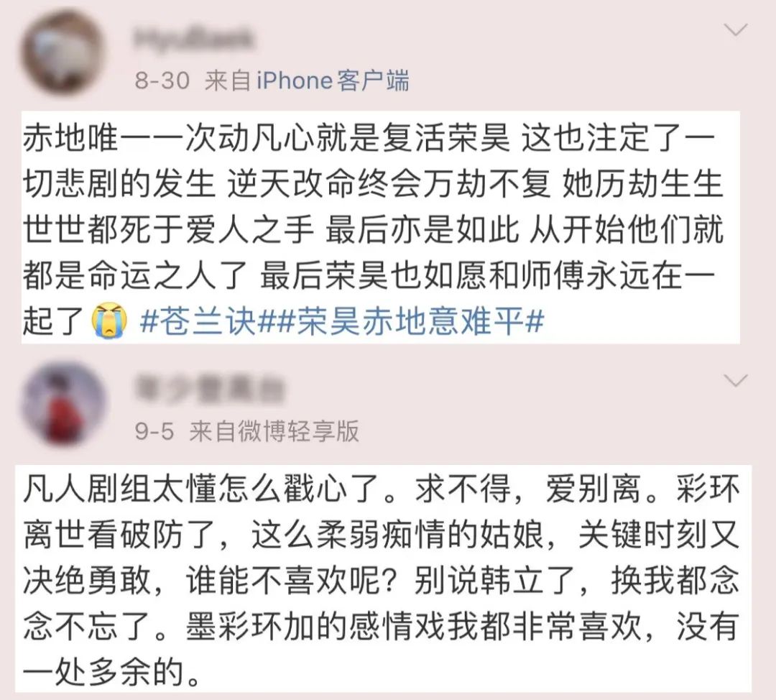Viewport: 776px width, 700px height.
Task: Open the chevron menu on the 8-30 post
Action: [736, 31]
